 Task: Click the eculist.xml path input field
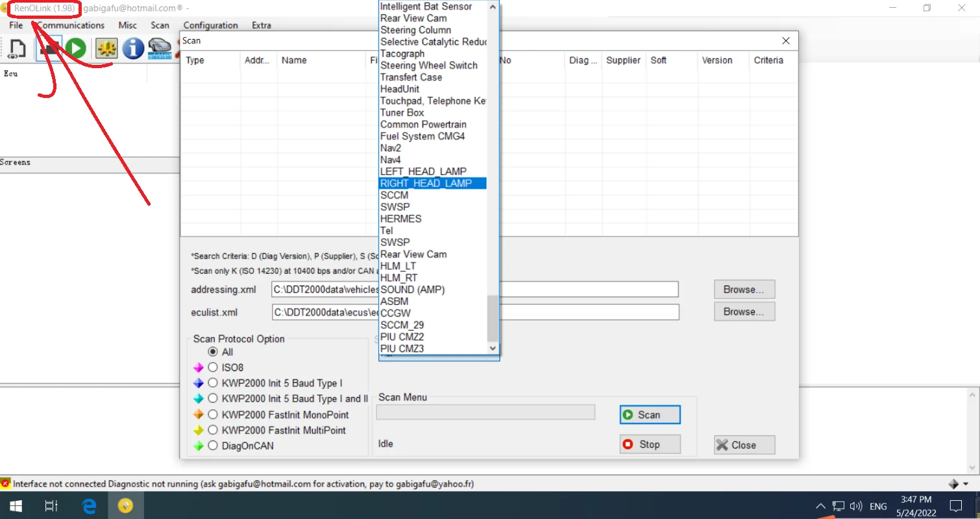pos(475,312)
